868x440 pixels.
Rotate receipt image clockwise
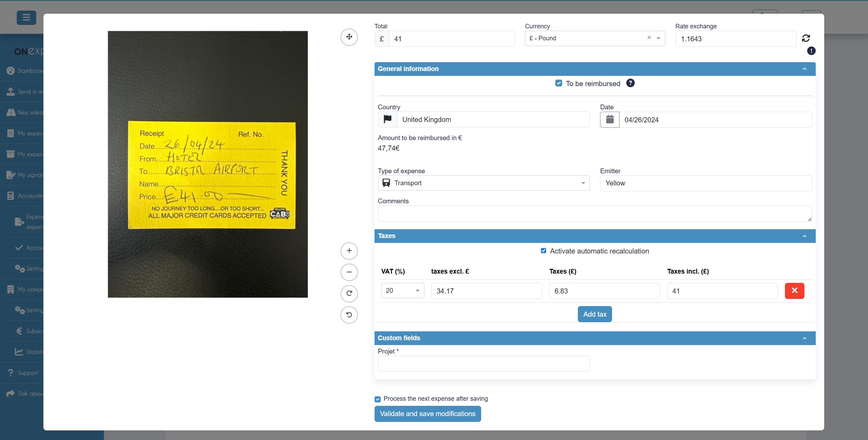(349, 293)
